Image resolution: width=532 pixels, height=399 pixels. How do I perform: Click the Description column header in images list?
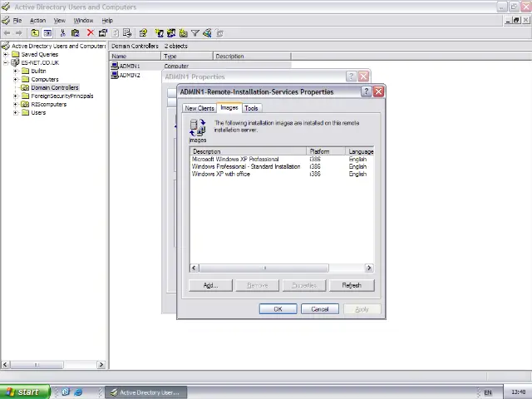248,151
